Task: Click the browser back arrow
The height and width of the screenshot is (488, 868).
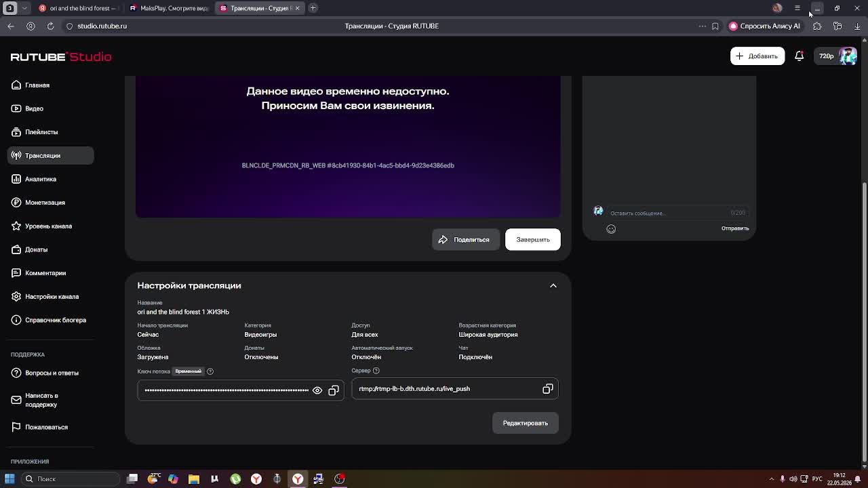Action: coord(11,26)
